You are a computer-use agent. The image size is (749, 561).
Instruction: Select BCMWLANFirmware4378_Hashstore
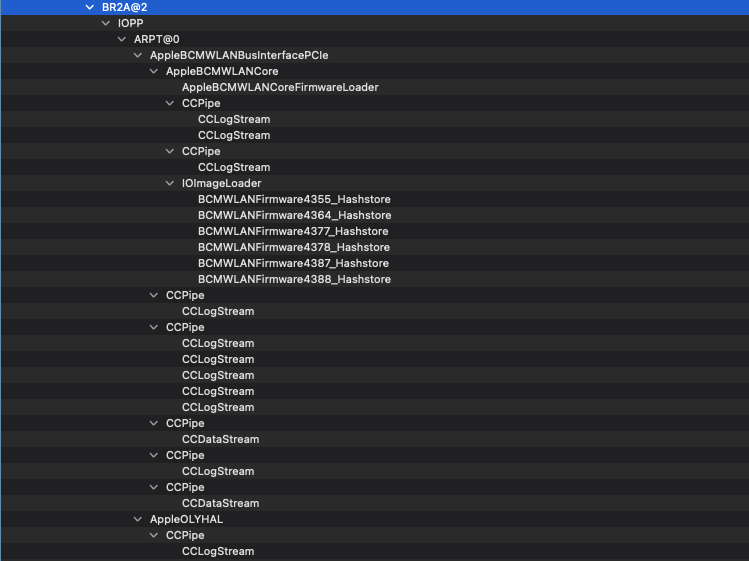(294, 247)
